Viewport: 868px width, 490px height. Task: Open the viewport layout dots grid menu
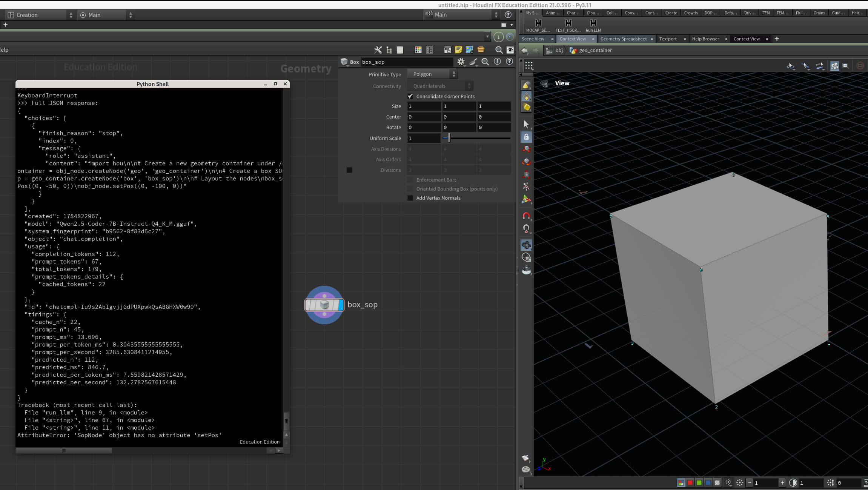click(x=529, y=66)
